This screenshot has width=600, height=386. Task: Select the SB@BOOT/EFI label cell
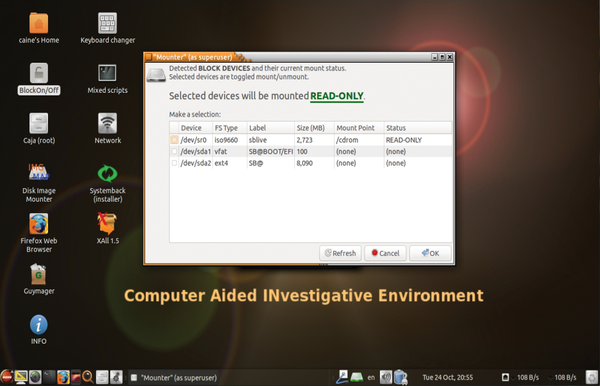[x=271, y=151]
